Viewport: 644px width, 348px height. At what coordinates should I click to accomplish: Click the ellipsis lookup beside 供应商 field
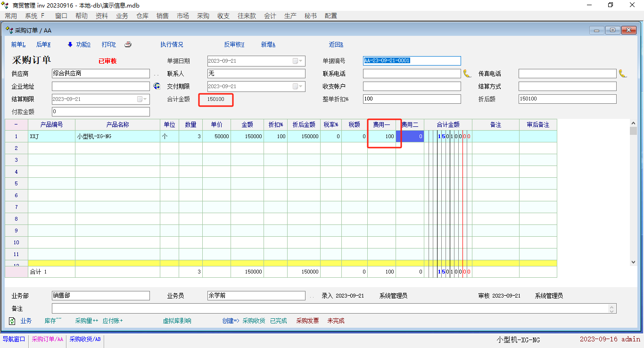(157, 74)
